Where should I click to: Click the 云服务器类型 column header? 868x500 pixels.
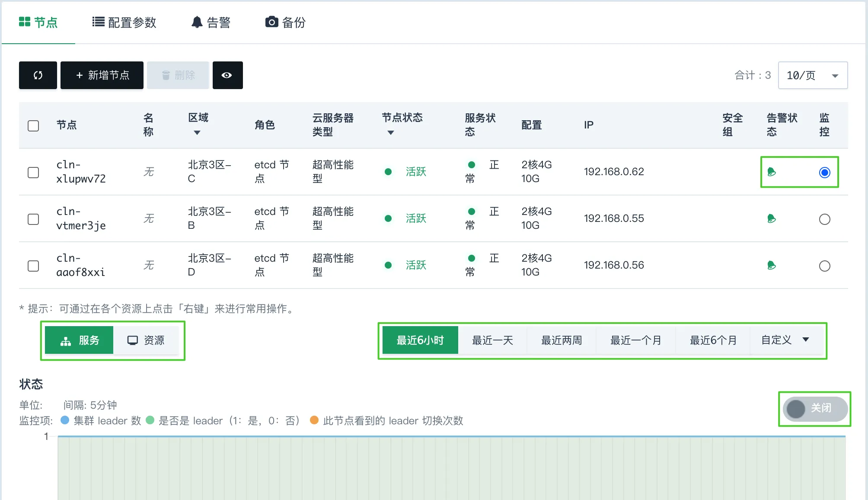333,125
